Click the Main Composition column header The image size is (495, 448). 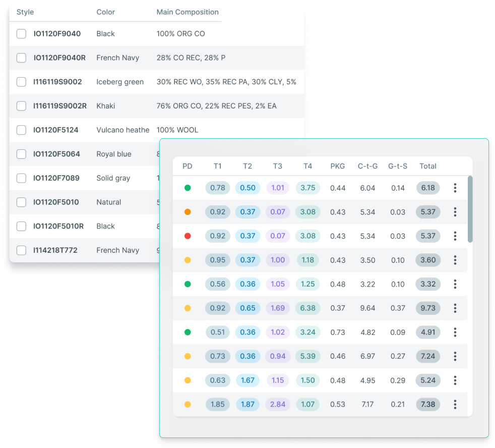188,12
